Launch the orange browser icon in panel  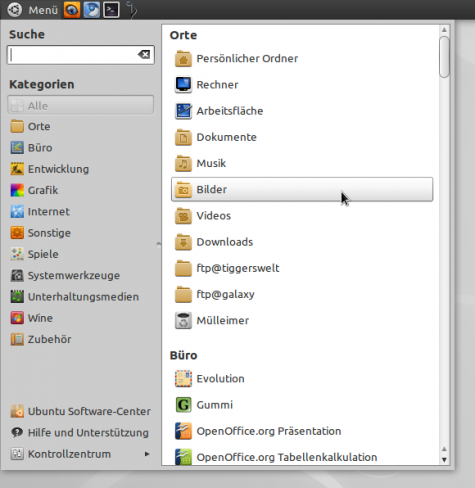click(72, 10)
